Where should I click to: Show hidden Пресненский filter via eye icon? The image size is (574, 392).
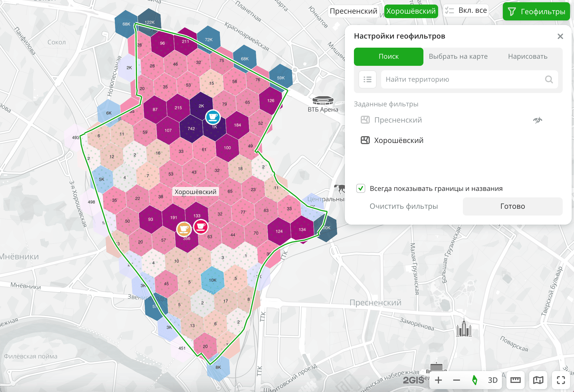537,120
